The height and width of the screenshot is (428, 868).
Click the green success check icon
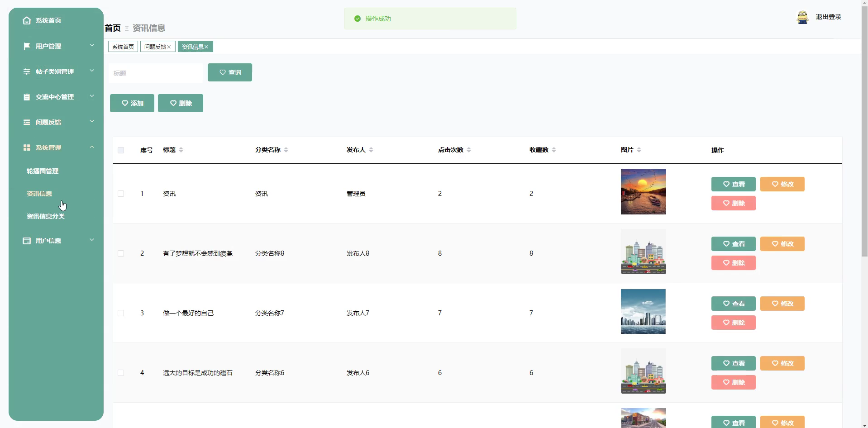[358, 19]
